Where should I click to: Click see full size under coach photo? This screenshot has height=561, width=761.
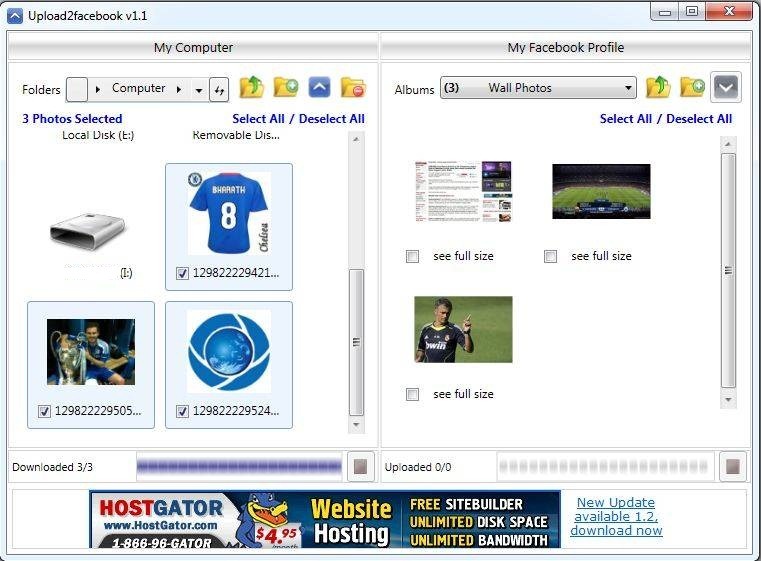coord(463,394)
